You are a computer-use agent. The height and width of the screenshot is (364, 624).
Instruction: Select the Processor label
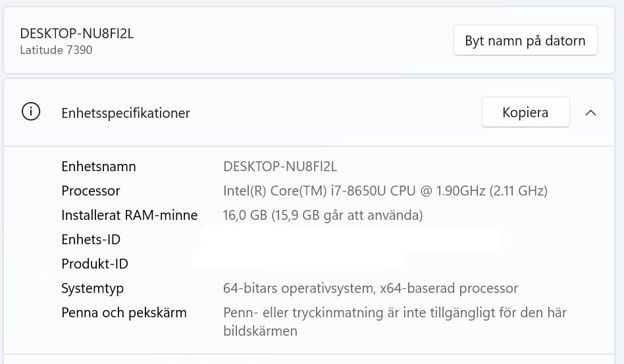(x=91, y=191)
